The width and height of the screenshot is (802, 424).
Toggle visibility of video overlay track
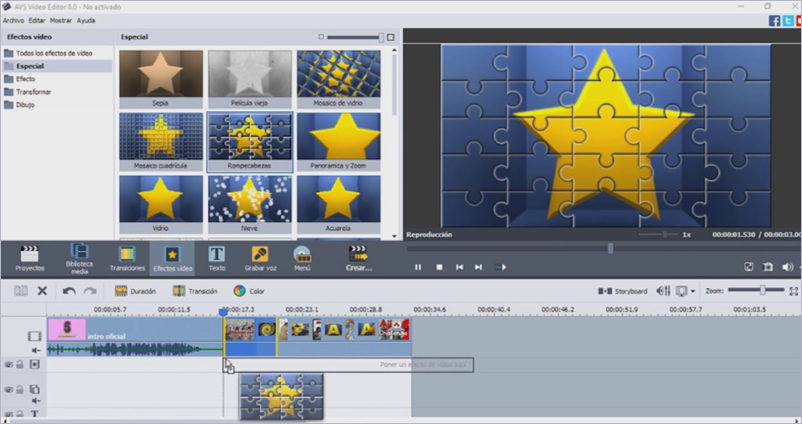(9, 390)
